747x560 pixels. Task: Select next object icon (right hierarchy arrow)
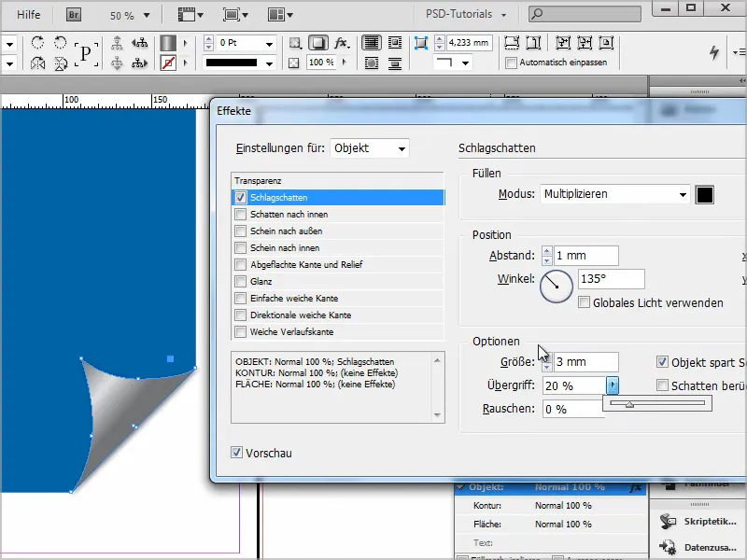(139, 63)
